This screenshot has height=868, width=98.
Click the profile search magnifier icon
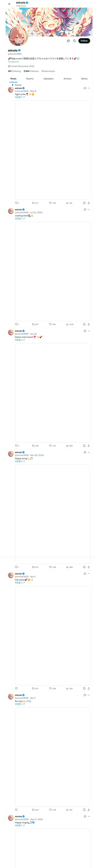tap(75, 41)
